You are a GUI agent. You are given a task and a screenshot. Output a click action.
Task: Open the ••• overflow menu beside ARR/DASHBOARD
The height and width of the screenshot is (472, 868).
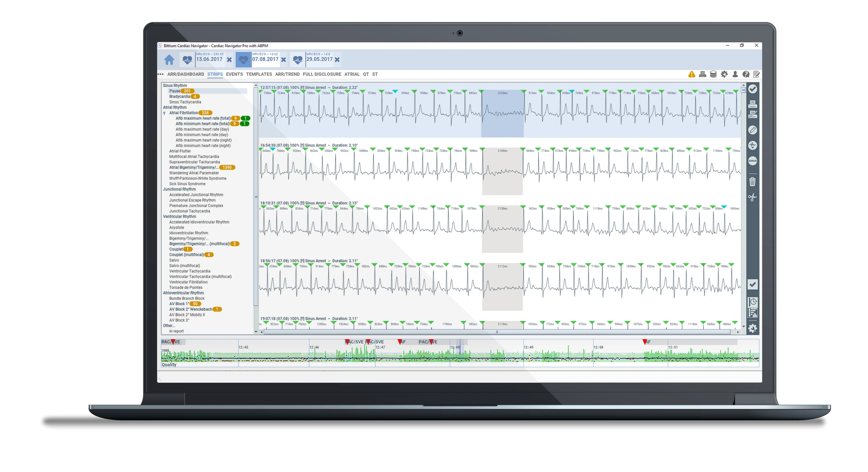click(160, 74)
